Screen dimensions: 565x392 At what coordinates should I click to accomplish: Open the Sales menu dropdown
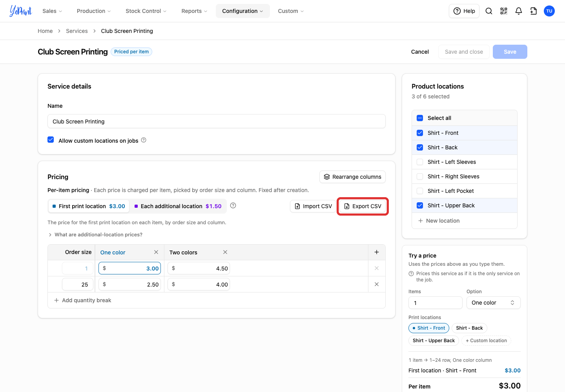(52, 11)
